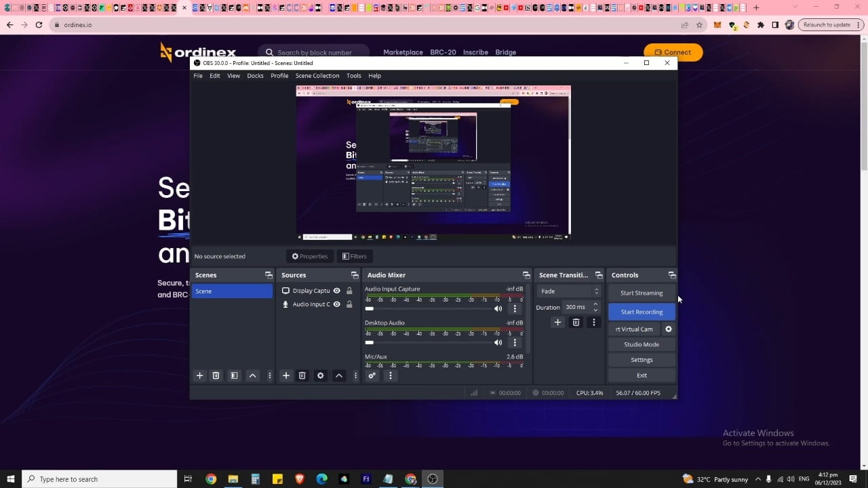
Task: Open the File menu in OBS
Action: (198, 76)
